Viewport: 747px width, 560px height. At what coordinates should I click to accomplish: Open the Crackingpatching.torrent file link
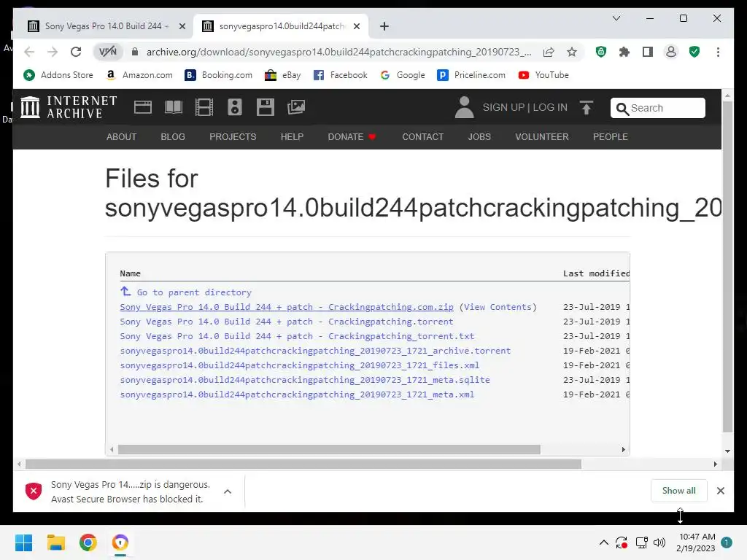pyautogui.click(x=286, y=322)
